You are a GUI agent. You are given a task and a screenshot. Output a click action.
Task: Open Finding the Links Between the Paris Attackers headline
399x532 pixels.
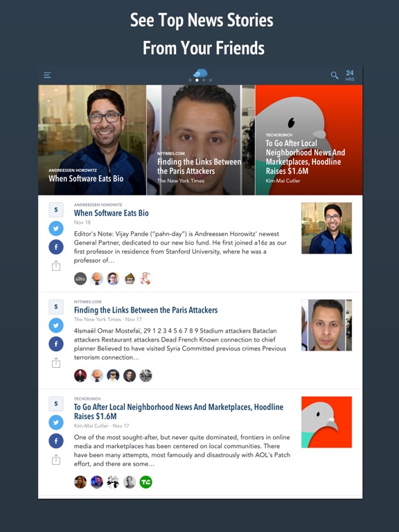[x=146, y=310]
